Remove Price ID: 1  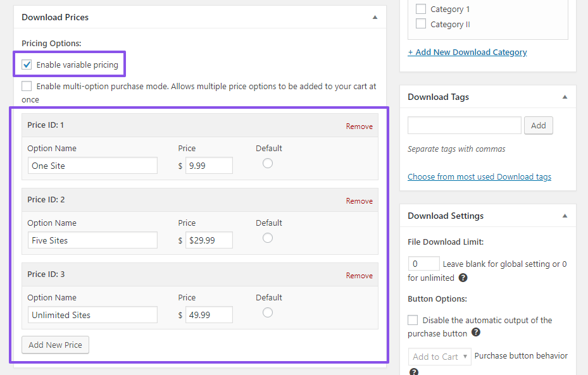[360, 126]
